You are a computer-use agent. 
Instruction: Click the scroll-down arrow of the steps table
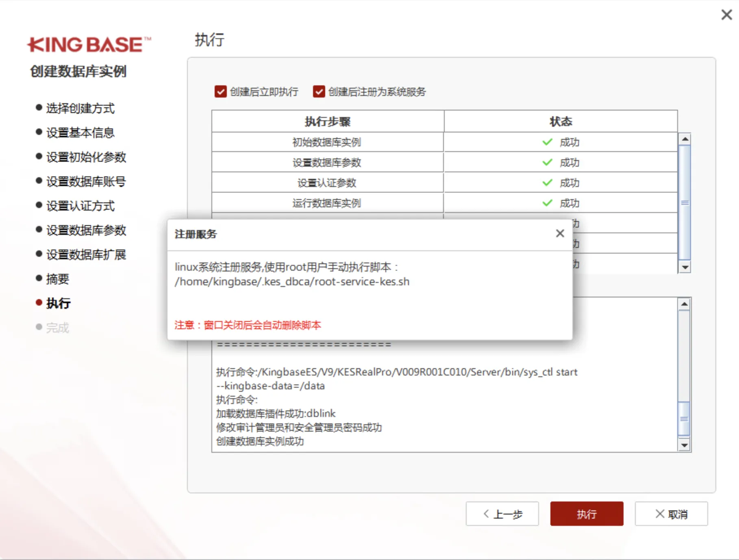click(685, 267)
